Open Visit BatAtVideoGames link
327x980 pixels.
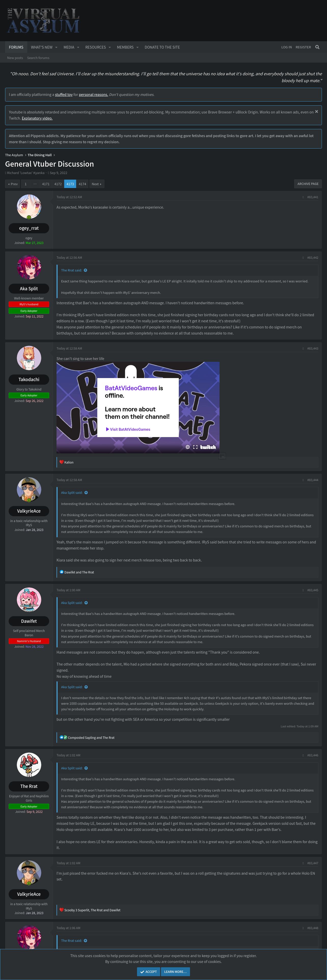[x=128, y=429]
